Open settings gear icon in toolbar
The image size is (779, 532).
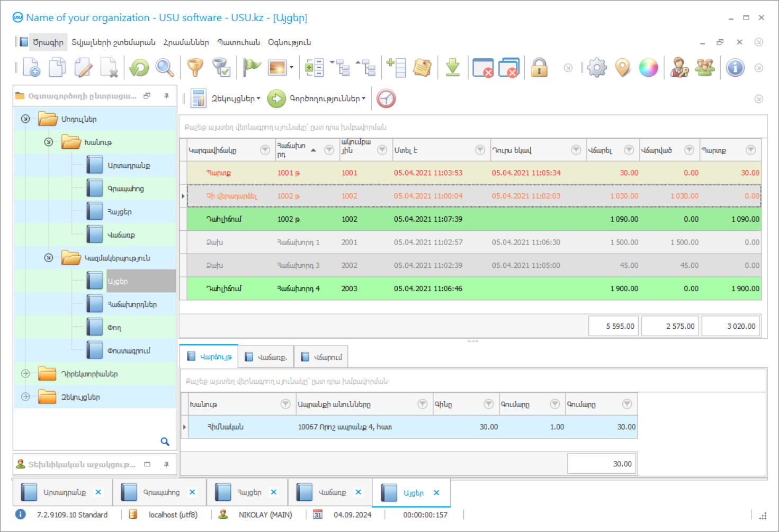(597, 68)
